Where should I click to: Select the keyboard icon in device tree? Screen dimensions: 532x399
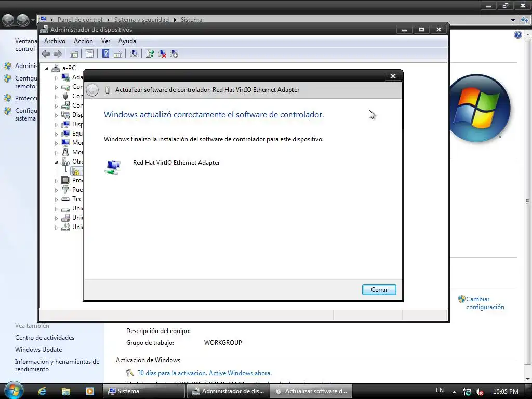pyautogui.click(x=65, y=199)
